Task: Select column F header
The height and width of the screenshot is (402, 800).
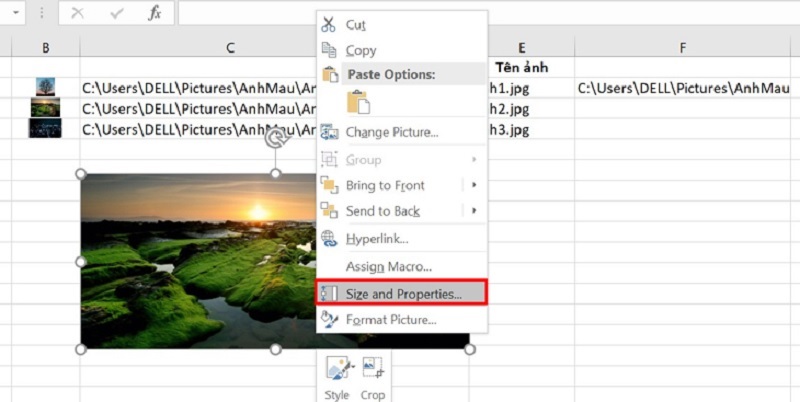Action: tap(682, 48)
